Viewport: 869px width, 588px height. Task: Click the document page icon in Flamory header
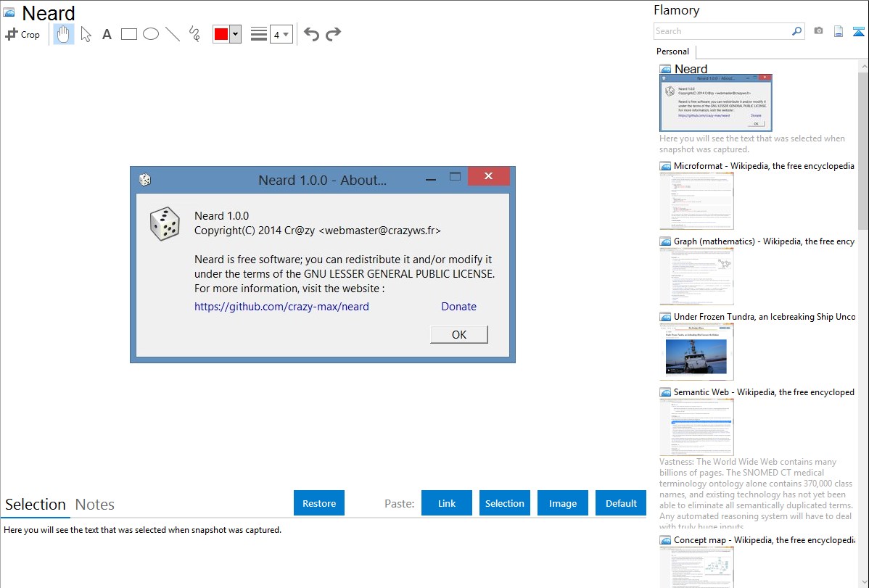coord(839,31)
